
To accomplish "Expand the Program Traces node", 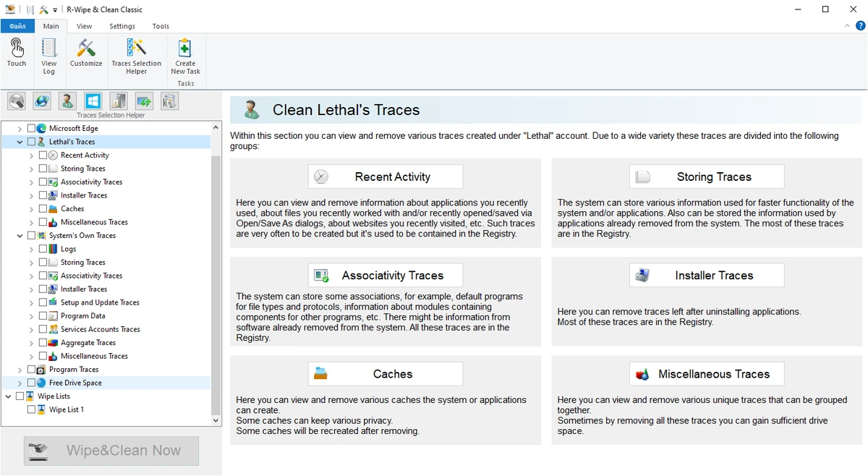I will pos(20,369).
